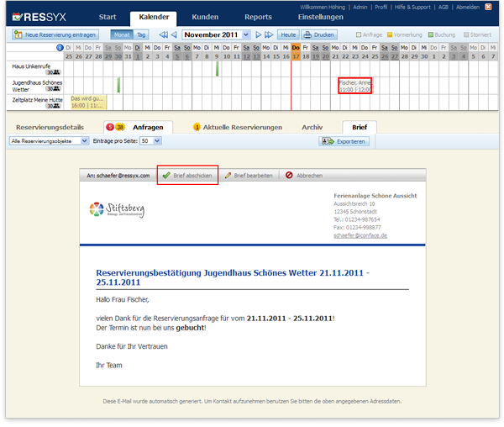This screenshot has width=504, height=427.
Task: Toggle the Buchung filter checkbox
Action: [x=432, y=35]
